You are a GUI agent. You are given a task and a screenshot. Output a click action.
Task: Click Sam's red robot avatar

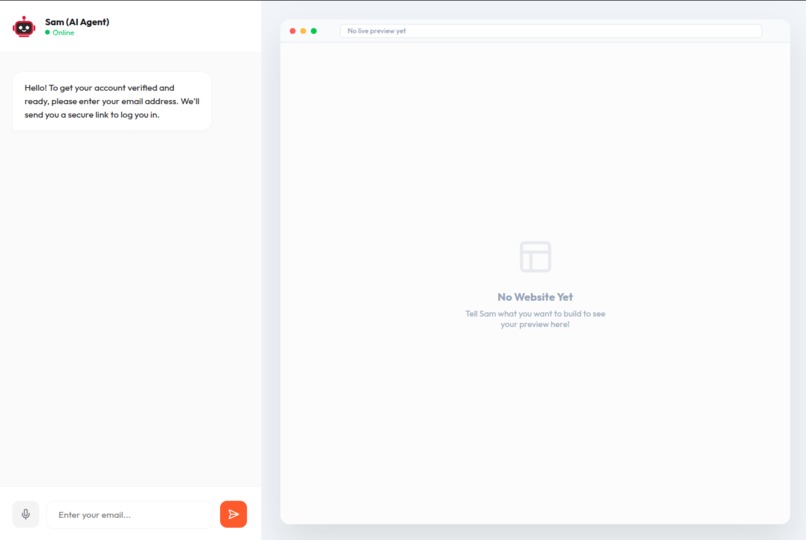[x=24, y=27]
